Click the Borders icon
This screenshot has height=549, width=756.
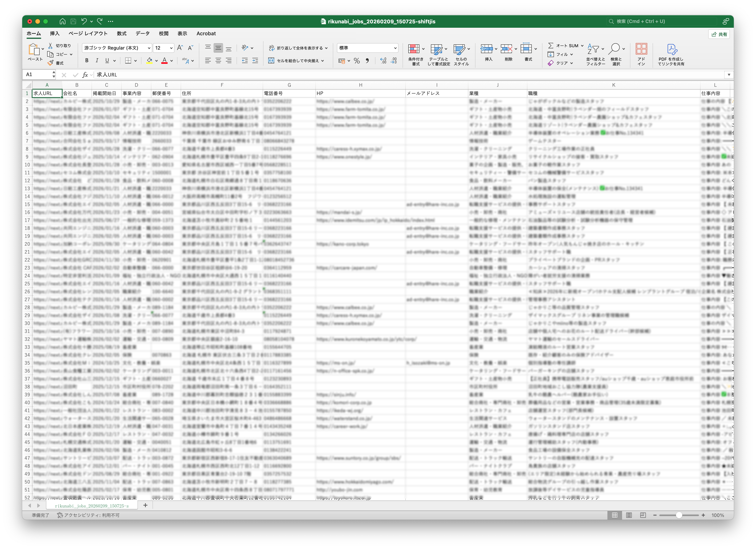point(128,60)
